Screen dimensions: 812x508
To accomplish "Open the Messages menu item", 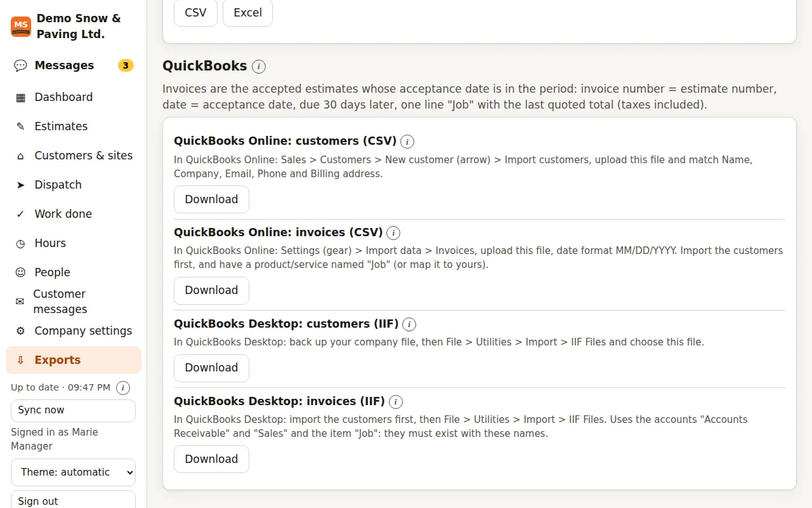I will click(x=74, y=65).
